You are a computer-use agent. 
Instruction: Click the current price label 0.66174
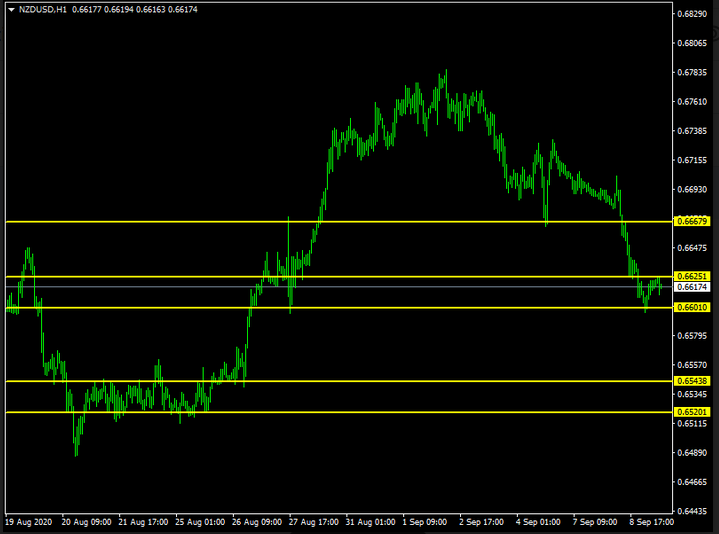[693, 287]
